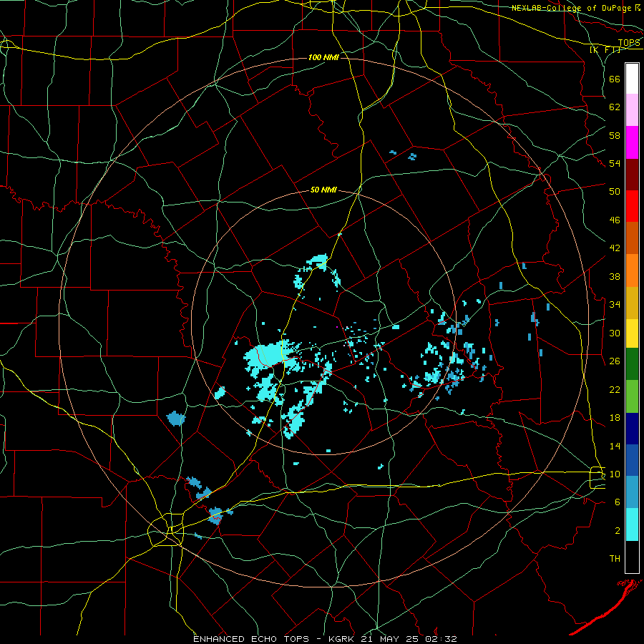This screenshot has height=644, width=644.
Task: Click the 'KGRK' radar site identifier
Action: (342, 639)
